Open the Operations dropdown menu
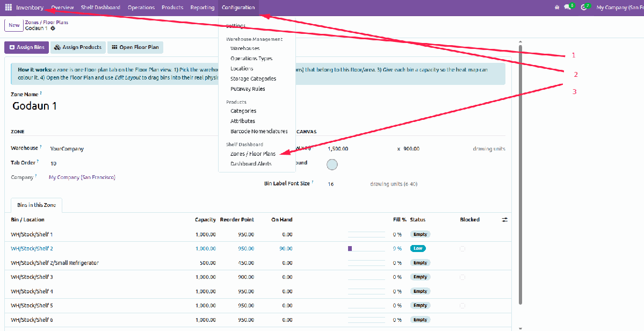 coord(141,8)
